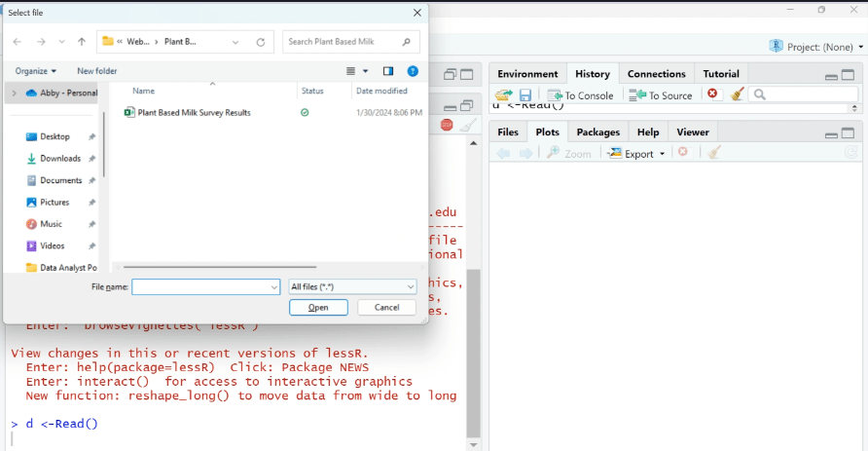Click the red remove entries icon in History
Screen dimensions: 868x451
713,94
